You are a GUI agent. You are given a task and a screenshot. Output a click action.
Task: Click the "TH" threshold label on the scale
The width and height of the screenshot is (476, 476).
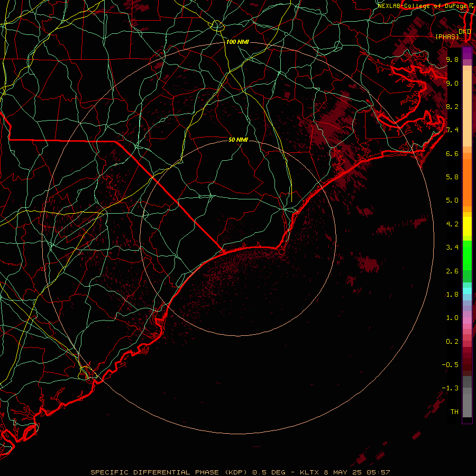pyautogui.click(x=454, y=411)
